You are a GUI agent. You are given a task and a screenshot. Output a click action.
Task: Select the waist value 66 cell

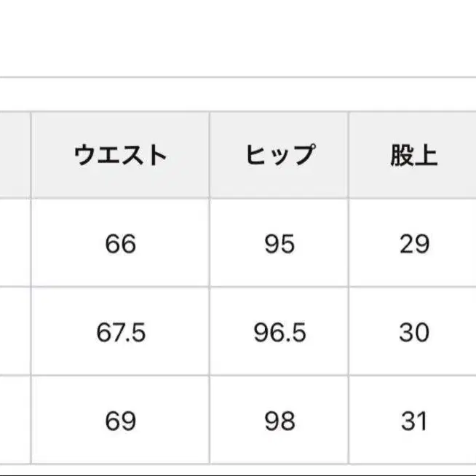point(120,243)
